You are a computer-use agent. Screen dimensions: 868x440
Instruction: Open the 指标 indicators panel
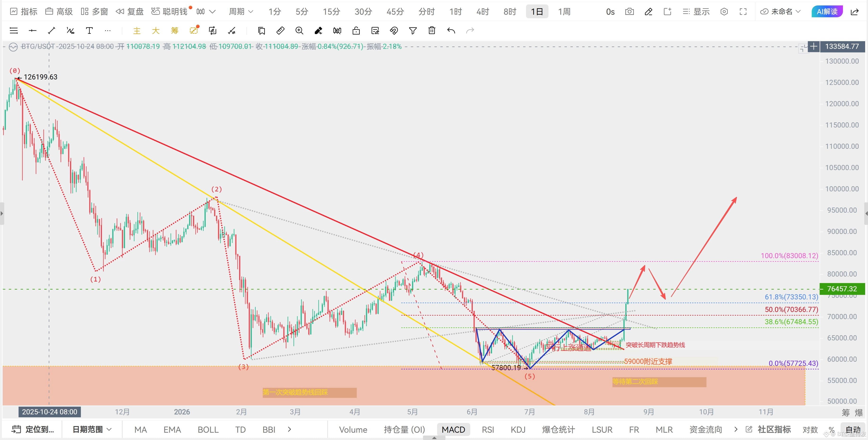24,12
